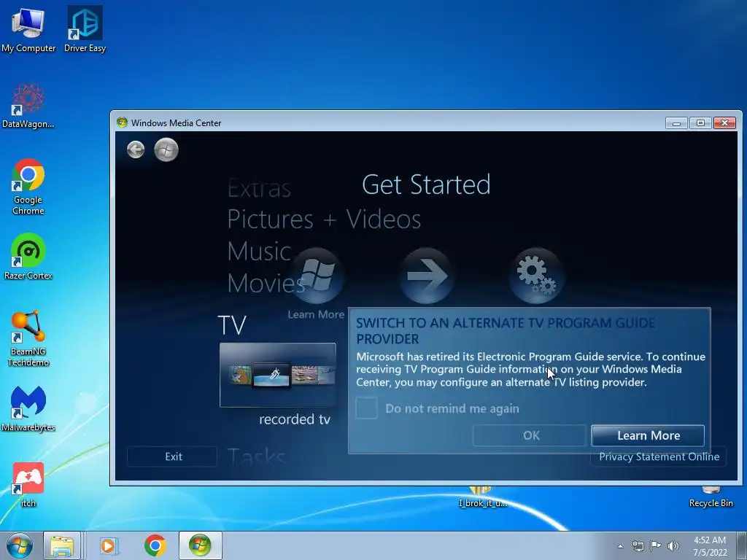Select Pictures + Videos menu item
747x560 pixels.
324,219
